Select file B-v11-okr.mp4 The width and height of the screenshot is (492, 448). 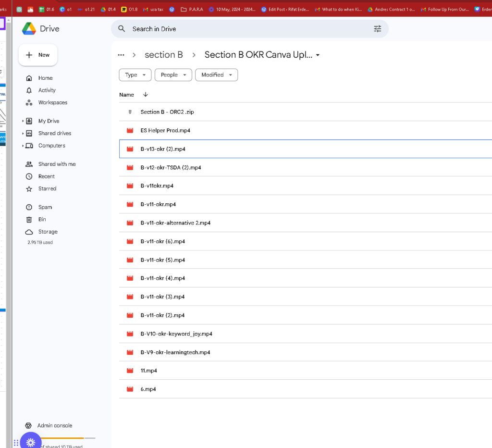pyautogui.click(x=306, y=204)
